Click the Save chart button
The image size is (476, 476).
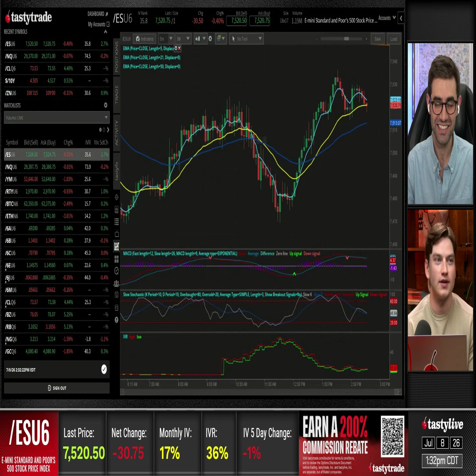[378, 39]
